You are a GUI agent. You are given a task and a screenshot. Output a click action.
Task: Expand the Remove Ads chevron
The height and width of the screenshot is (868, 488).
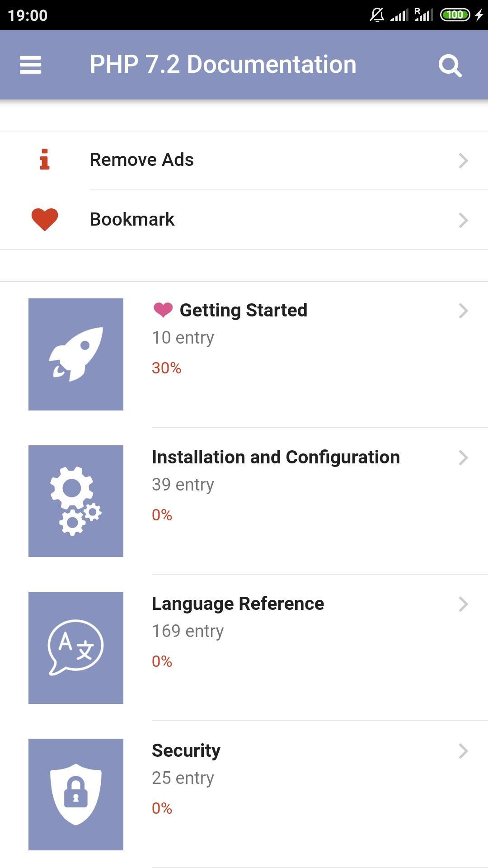pyautogui.click(x=463, y=160)
